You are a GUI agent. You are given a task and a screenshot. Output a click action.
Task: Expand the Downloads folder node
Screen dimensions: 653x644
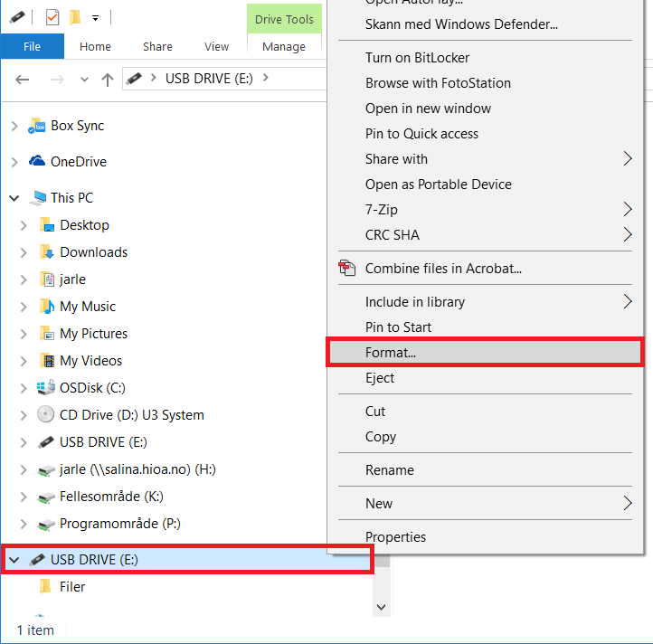(24, 252)
